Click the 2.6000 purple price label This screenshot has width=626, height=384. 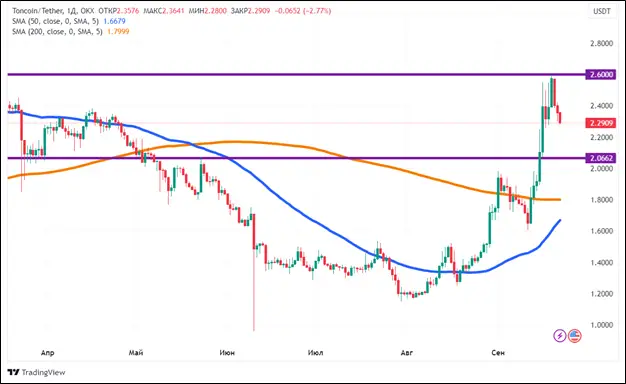click(600, 75)
